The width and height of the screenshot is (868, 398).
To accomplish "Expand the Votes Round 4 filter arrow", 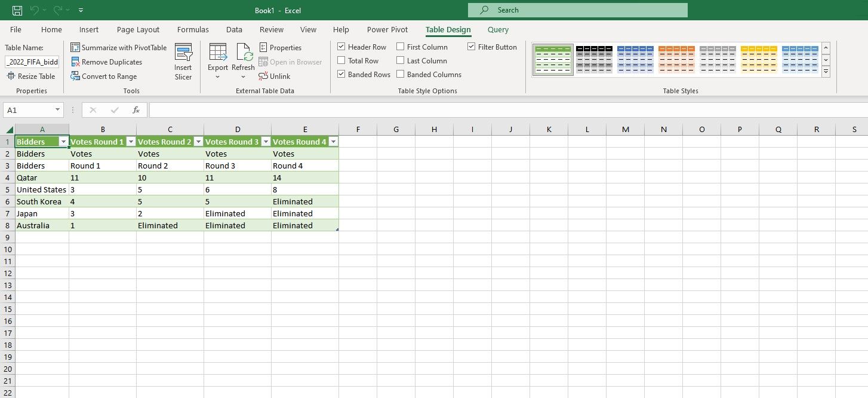I will tap(333, 142).
